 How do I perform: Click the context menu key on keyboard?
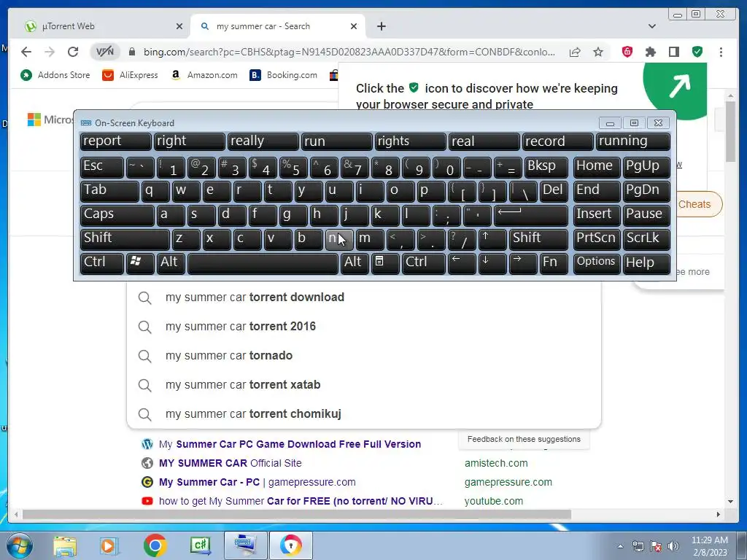385,262
